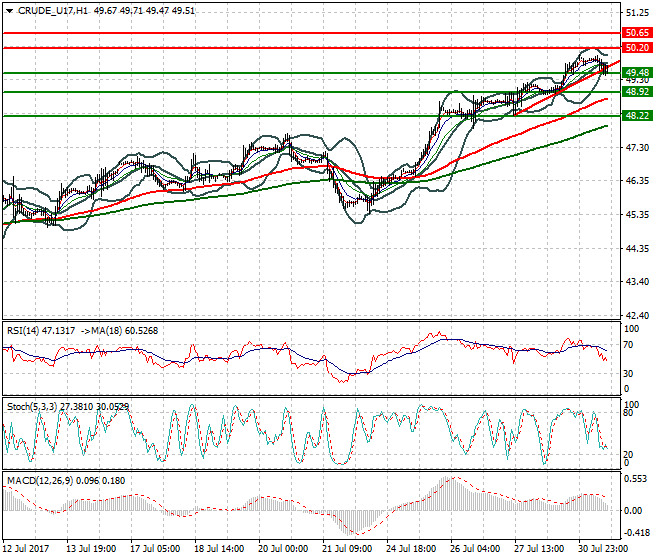Image resolution: width=660 pixels, height=560 pixels.
Task: Open the chart menu triangle beside CRUDE_U17
Action: (9, 11)
